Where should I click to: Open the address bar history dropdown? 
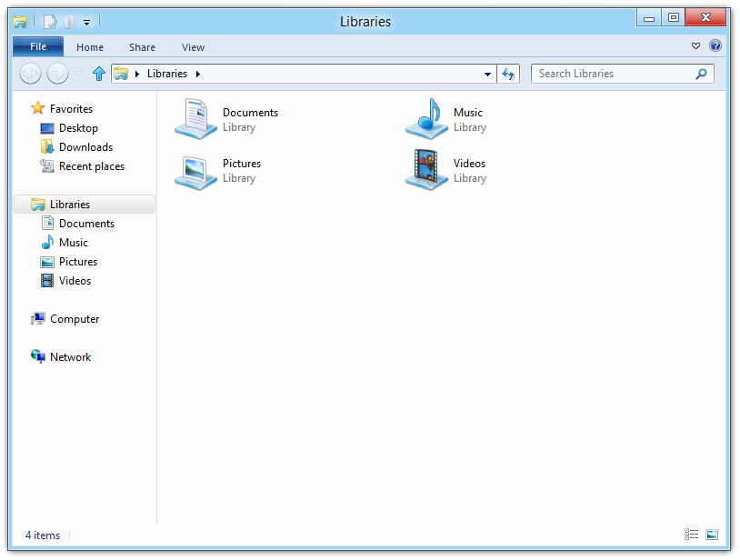[x=487, y=74]
